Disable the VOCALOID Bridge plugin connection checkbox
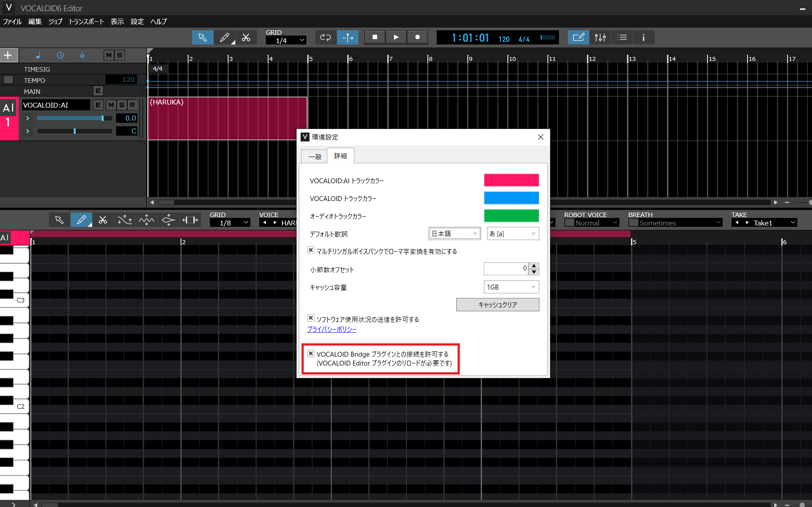The height and width of the screenshot is (507, 812). (x=311, y=353)
